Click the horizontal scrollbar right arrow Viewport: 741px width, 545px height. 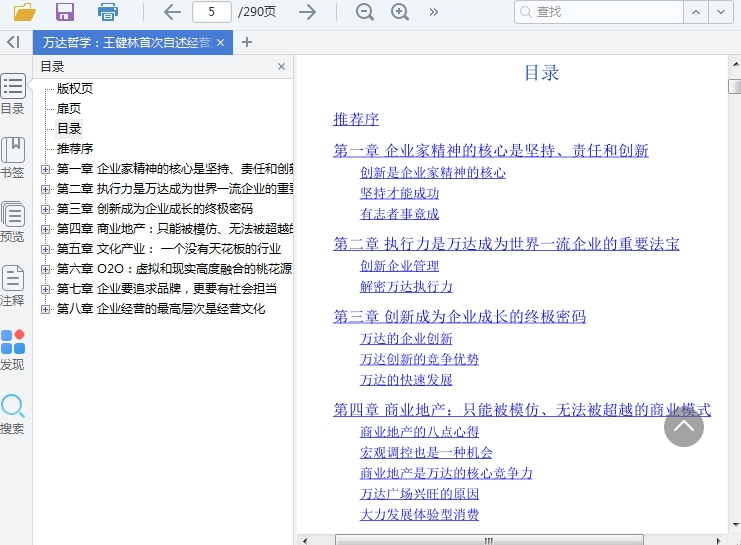pyautogui.click(x=718, y=540)
